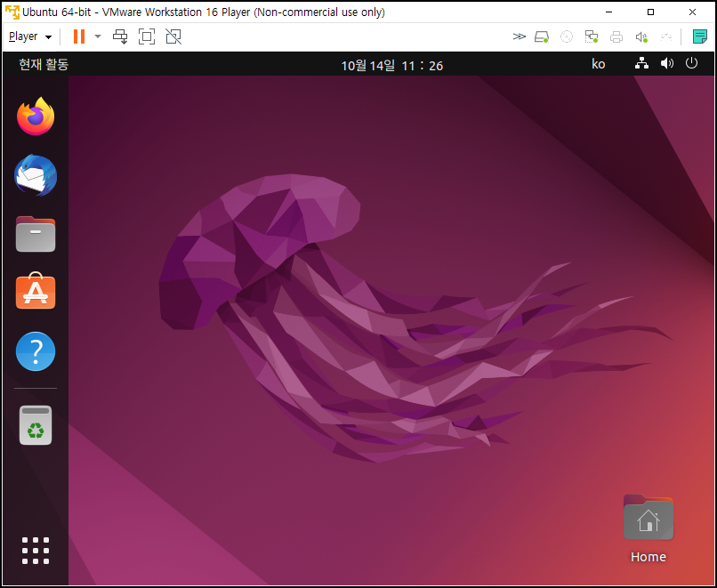Open the Files manager from the dock
The height and width of the screenshot is (588, 717).
pos(36,234)
